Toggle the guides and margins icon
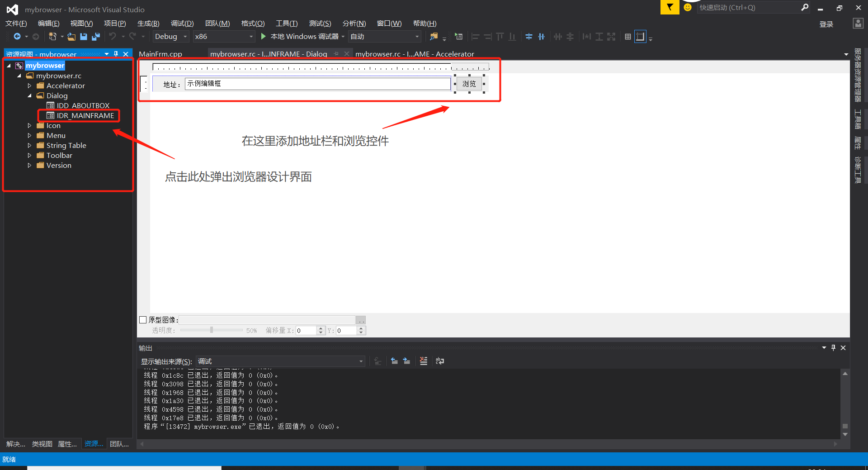This screenshot has height=470, width=868. coord(640,37)
